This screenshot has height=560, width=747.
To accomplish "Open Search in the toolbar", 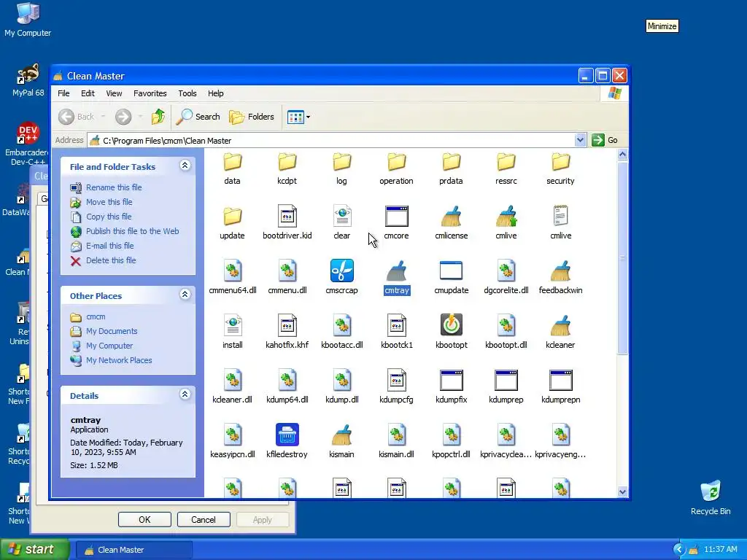I will click(x=198, y=117).
